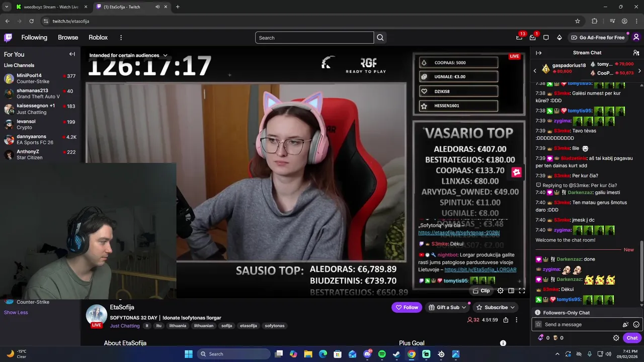This screenshot has height=362, width=644.
Task: Open the user profile avatar menu
Action: pyautogui.click(x=636, y=37)
